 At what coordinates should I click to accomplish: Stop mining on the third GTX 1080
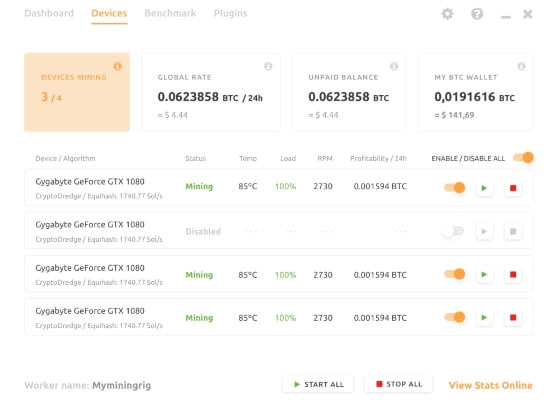pos(513,274)
